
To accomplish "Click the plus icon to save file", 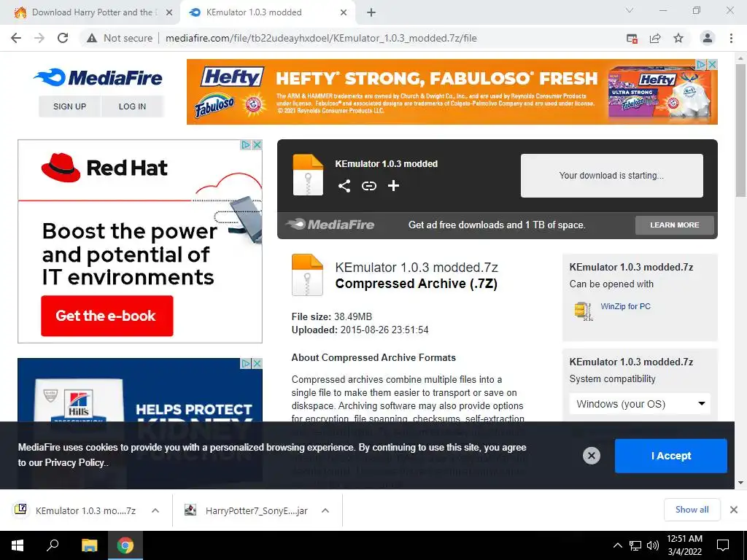I will tap(393, 186).
